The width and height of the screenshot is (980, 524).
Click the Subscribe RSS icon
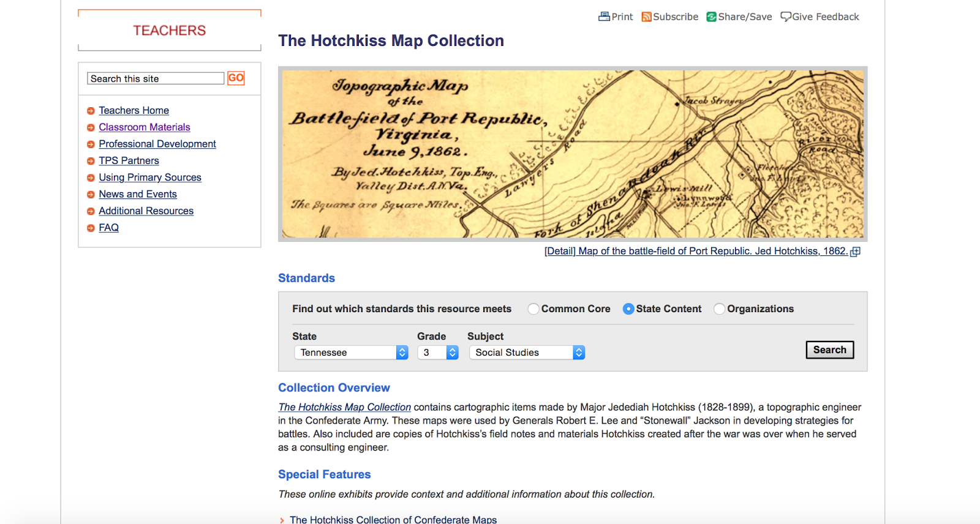tap(646, 17)
